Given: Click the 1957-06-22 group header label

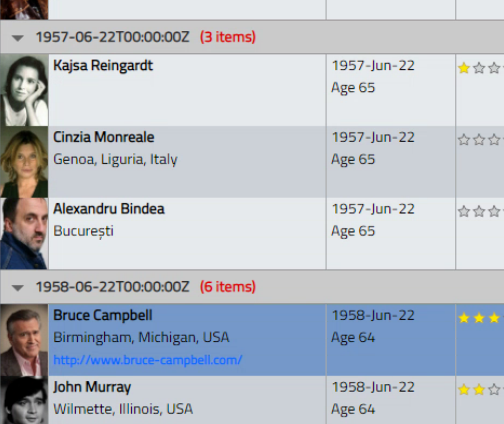Looking at the screenshot, I should point(112,37).
